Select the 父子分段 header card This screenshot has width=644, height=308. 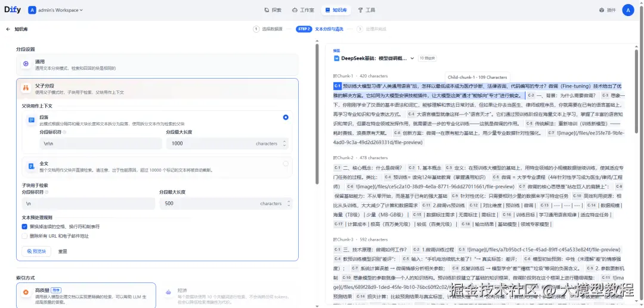[157, 89]
